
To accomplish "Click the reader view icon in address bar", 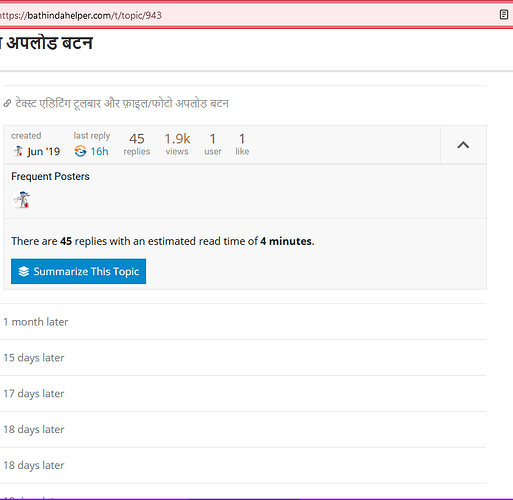I will tap(504, 15).
